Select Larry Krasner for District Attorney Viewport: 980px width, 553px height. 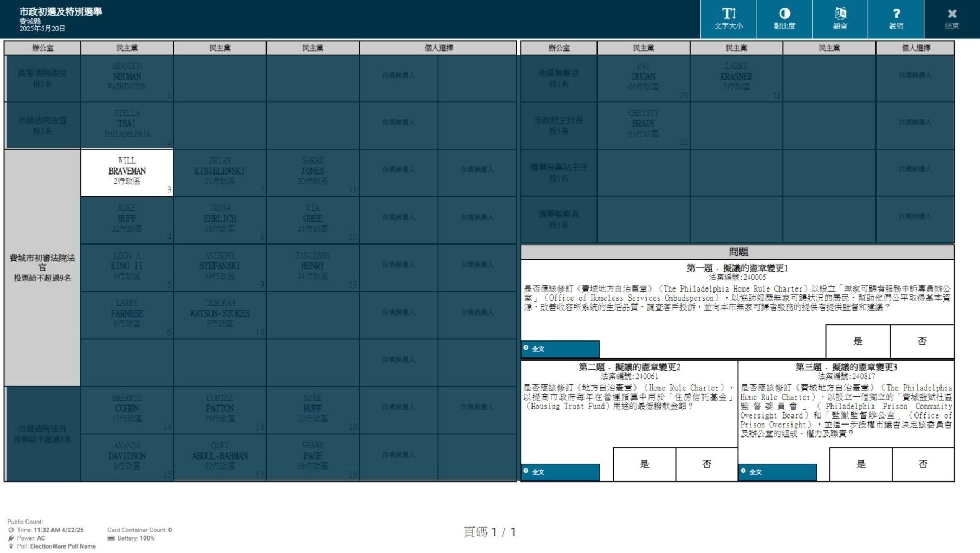[x=736, y=78]
